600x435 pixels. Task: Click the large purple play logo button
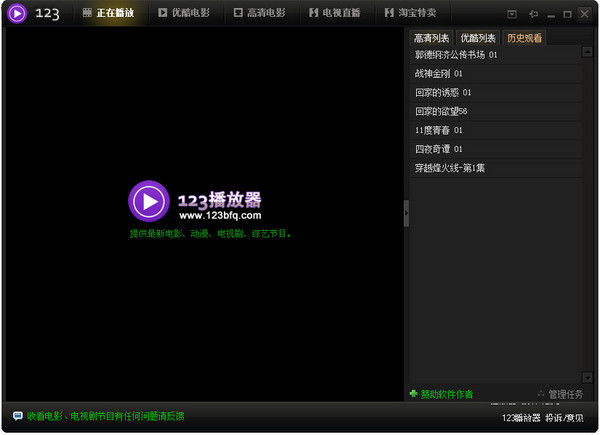149,201
